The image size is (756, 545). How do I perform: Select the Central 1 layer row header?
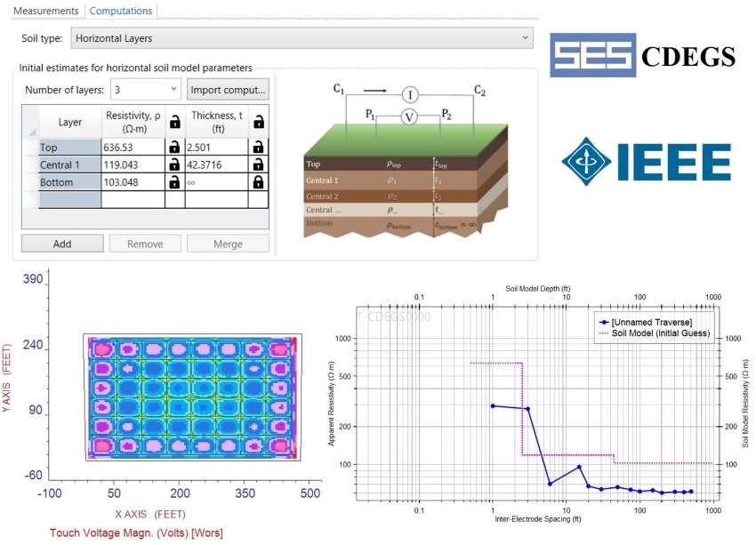pos(70,164)
